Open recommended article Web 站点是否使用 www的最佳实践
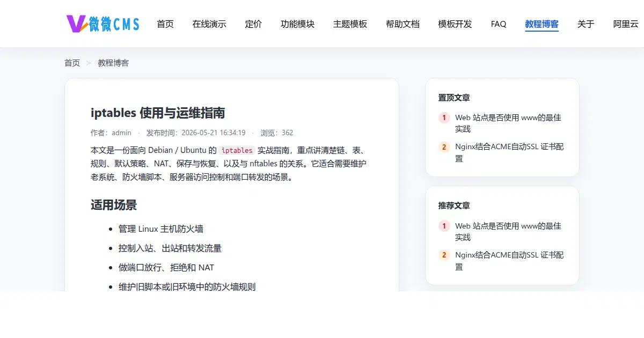This screenshot has height=338, width=644. coord(508,231)
